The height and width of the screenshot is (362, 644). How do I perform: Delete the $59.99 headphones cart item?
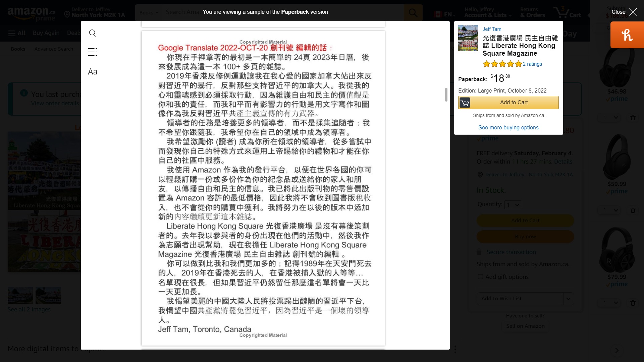coord(633,210)
